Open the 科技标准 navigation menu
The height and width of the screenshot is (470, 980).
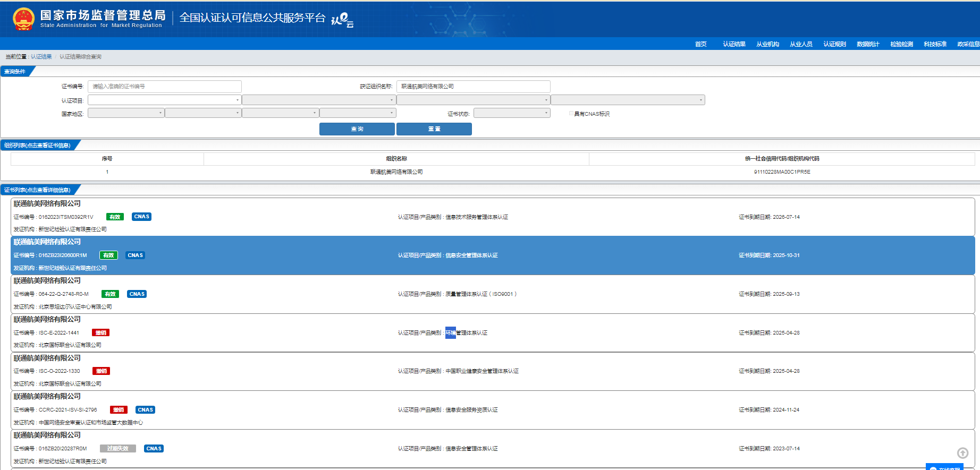935,44
